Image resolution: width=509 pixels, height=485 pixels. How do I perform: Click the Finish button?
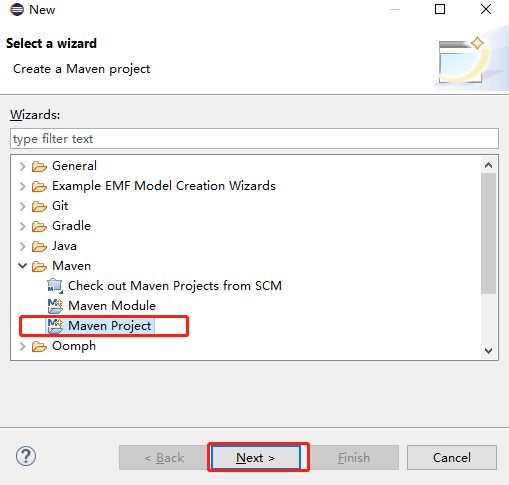(354, 457)
